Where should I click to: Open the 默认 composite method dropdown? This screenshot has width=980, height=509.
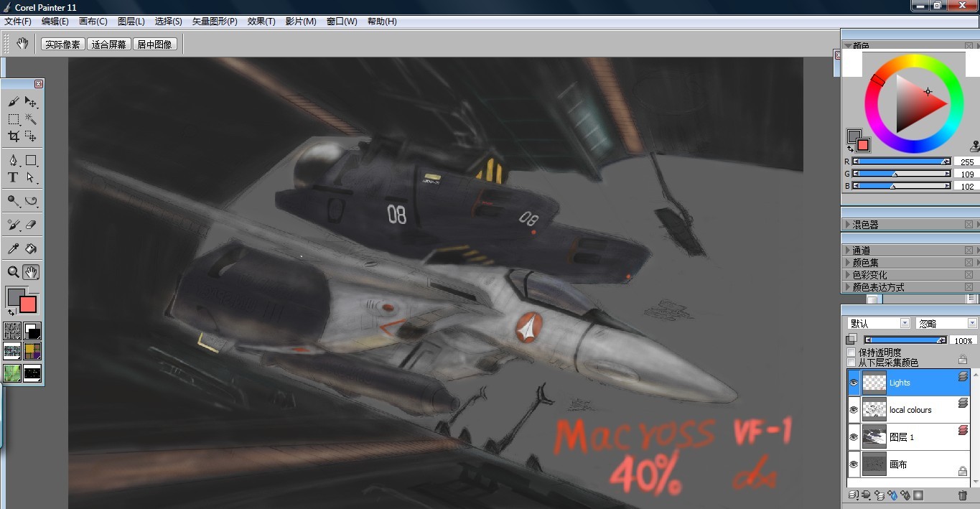[x=878, y=324]
